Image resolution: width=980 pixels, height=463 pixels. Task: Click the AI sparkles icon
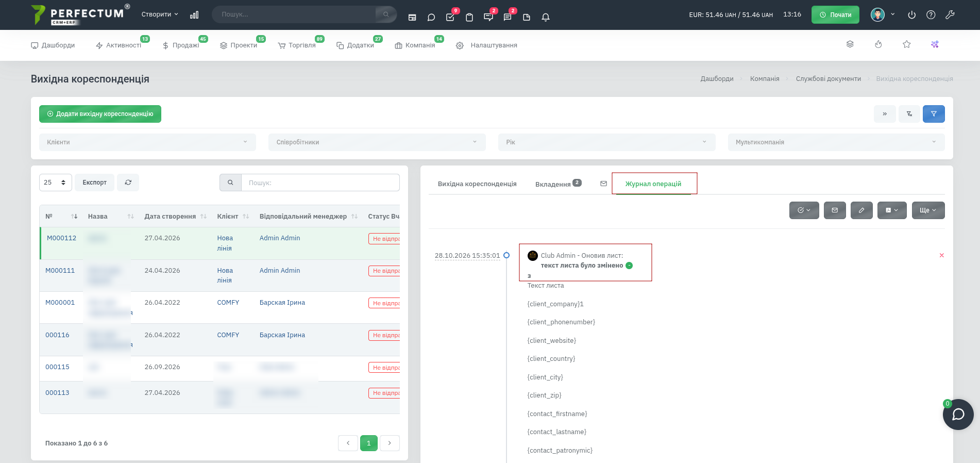pyautogui.click(x=935, y=44)
